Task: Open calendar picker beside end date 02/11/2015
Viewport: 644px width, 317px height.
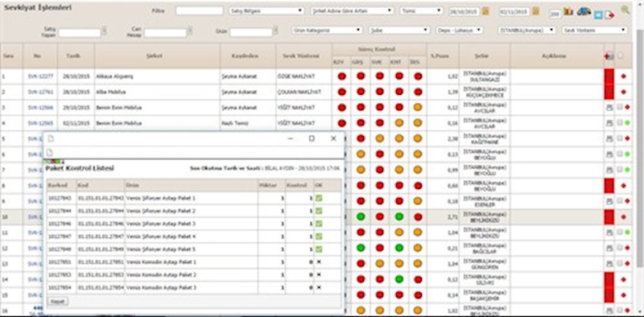Action: pyautogui.click(x=535, y=11)
